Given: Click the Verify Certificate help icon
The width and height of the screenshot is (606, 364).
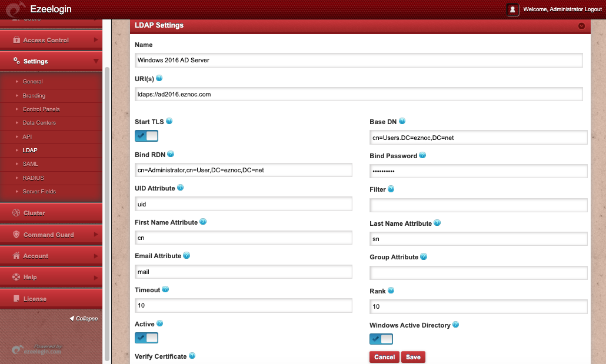Looking at the screenshot, I should tap(192, 356).
